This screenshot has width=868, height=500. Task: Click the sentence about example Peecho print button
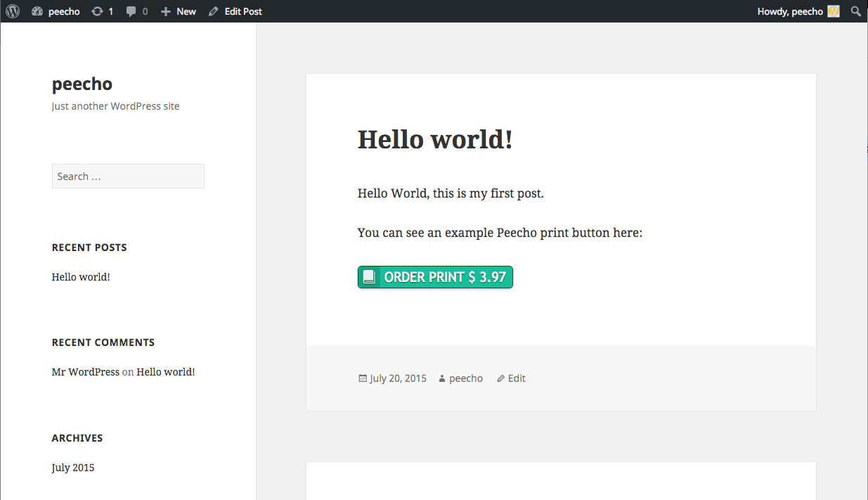pyautogui.click(x=500, y=233)
